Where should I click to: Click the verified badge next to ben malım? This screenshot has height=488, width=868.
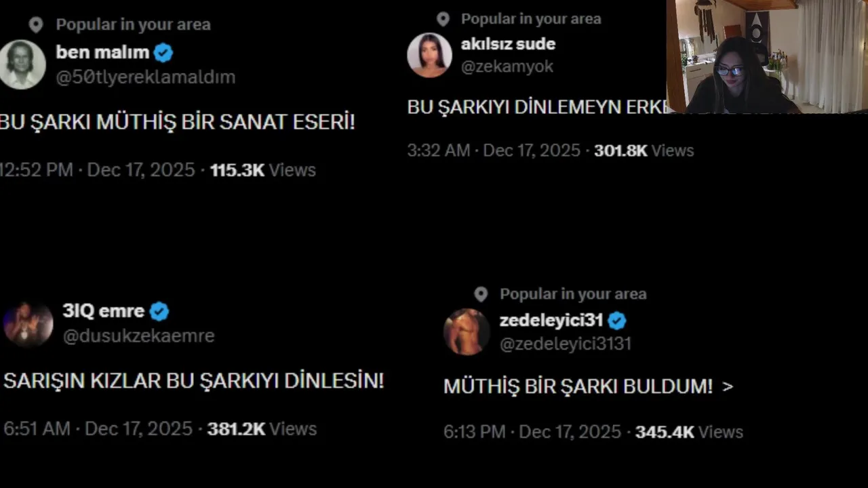click(163, 52)
